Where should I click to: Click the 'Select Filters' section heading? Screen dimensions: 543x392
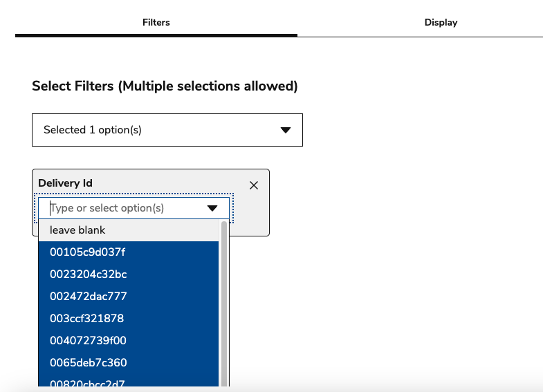165,86
